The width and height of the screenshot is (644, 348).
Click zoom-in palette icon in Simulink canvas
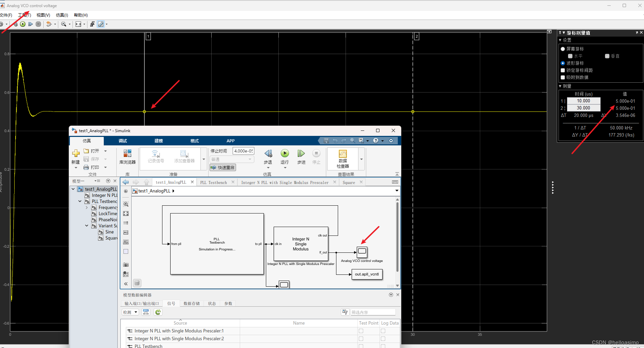click(126, 204)
